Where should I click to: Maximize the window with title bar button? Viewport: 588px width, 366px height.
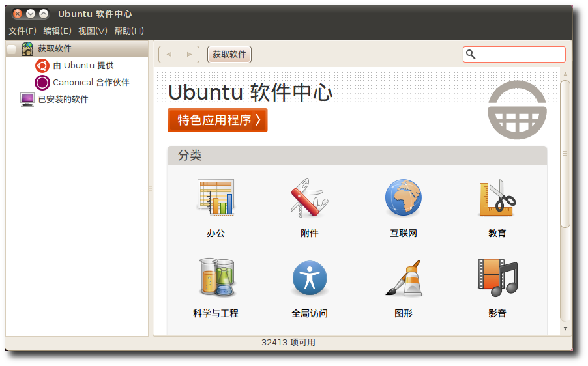(44, 14)
